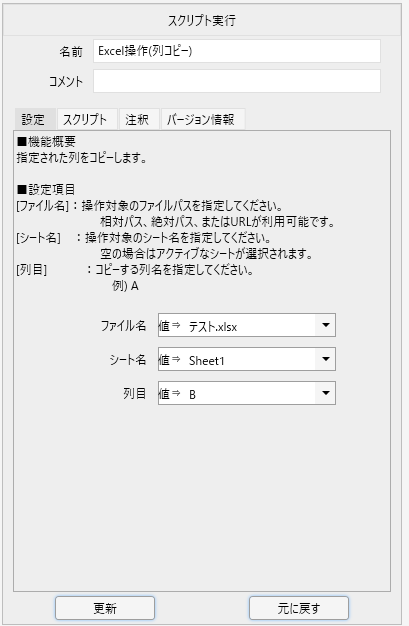
Task: Click the ファイル名 label beside the combo box
Action: (x=123, y=326)
